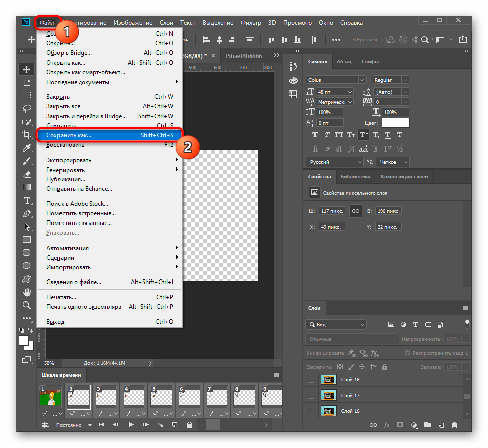Image resolution: width=488 pixels, height=448 pixels.
Task: Select the Ellipse shape tool
Action: click(26, 265)
